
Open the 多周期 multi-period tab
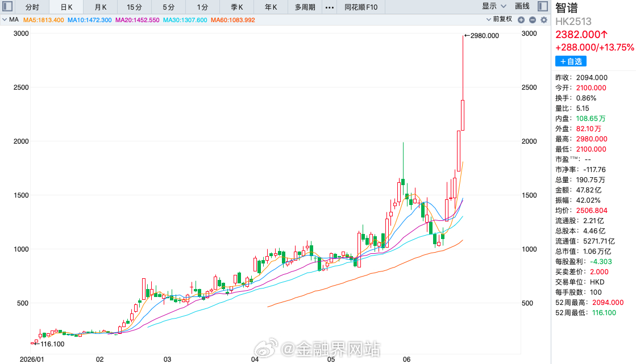tap(305, 7)
